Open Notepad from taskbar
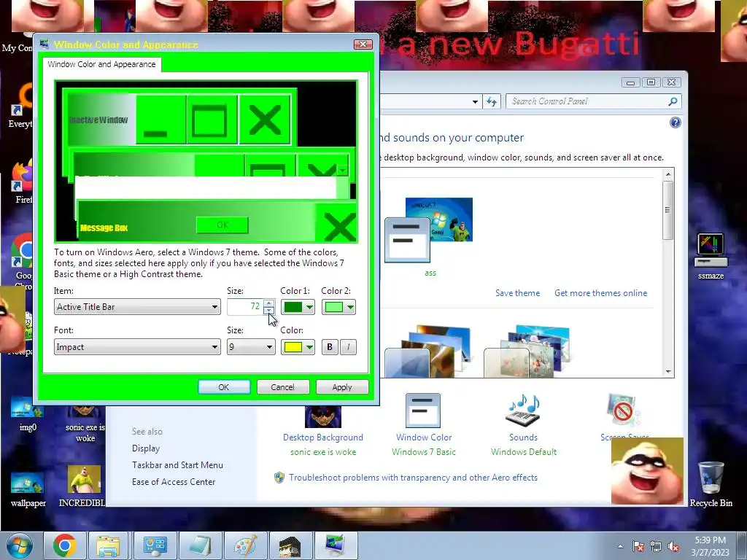Screen dimensions: 747x560 pyautogui.click(x=200, y=545)
